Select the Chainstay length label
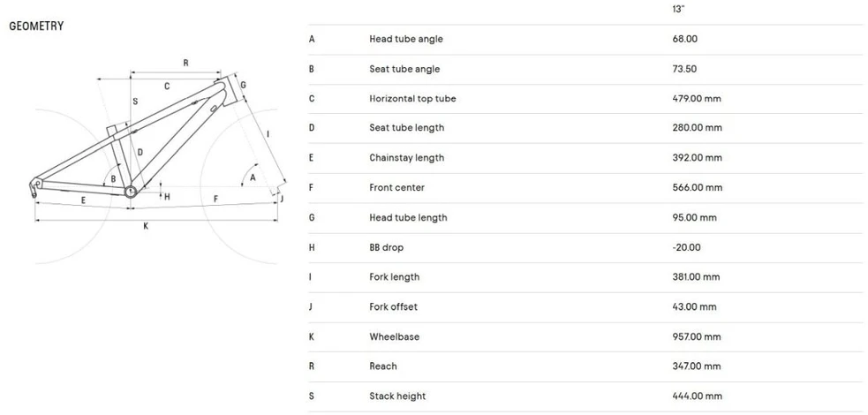 tap(406, 158)
